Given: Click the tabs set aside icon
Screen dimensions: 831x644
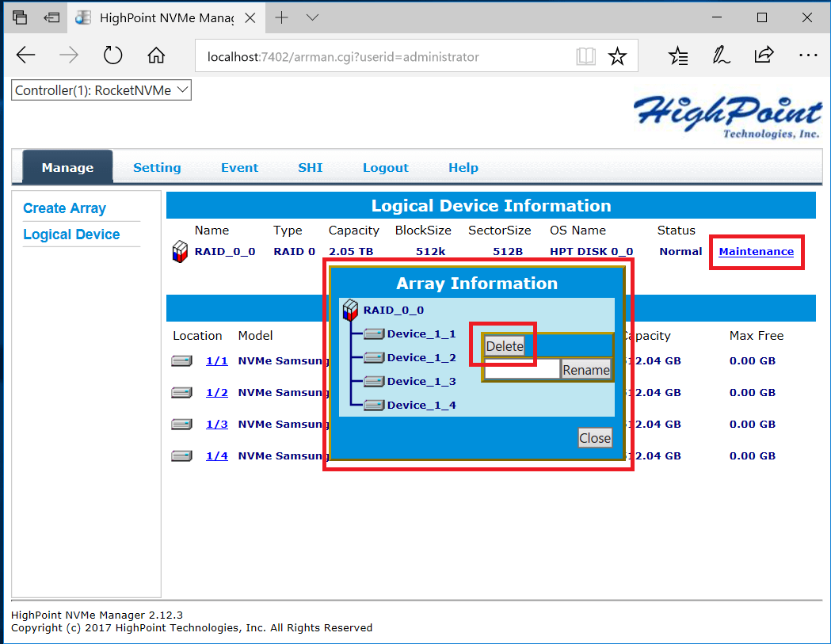Looking at the screenshot, I should (20, 17).
